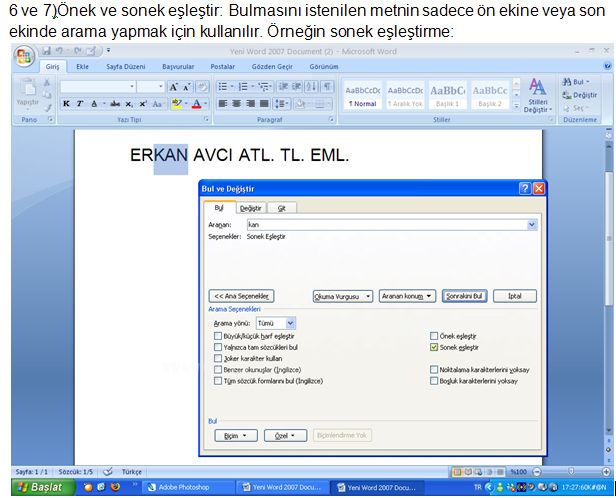The height and width of the screenshot is (498, 616).
Task: Apply underline formatting
Action: [x=94, y=104]
